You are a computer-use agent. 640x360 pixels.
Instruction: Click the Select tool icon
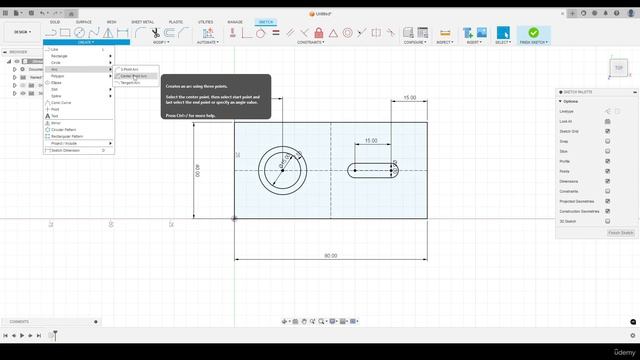coord(503,33)
